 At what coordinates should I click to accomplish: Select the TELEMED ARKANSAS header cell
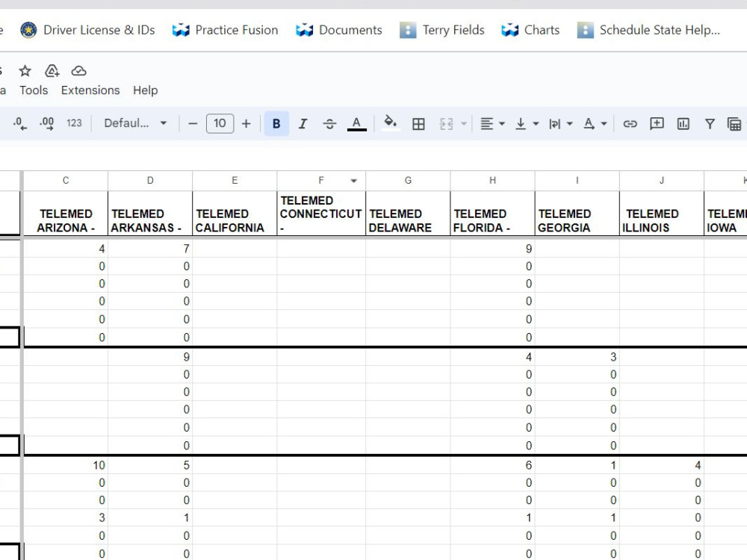(150, 214)
